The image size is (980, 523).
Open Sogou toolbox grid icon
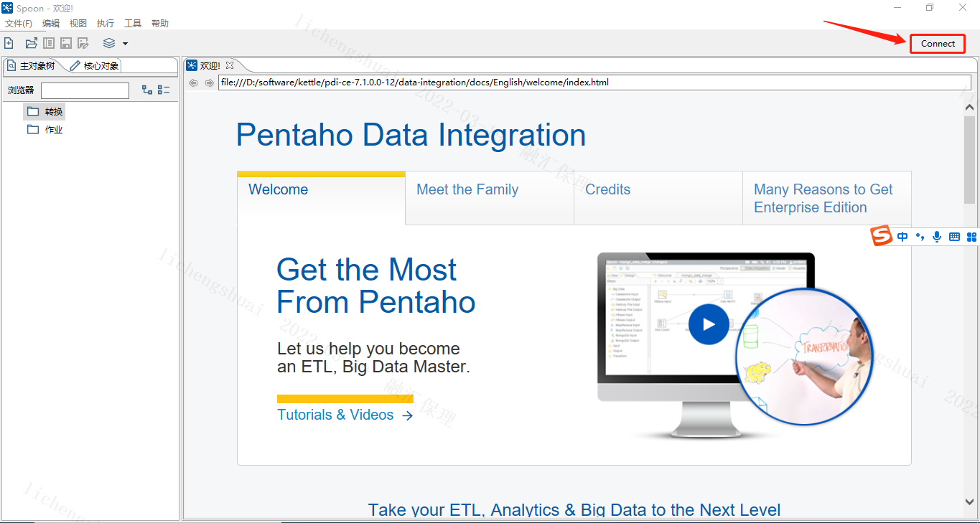(972, 236)
